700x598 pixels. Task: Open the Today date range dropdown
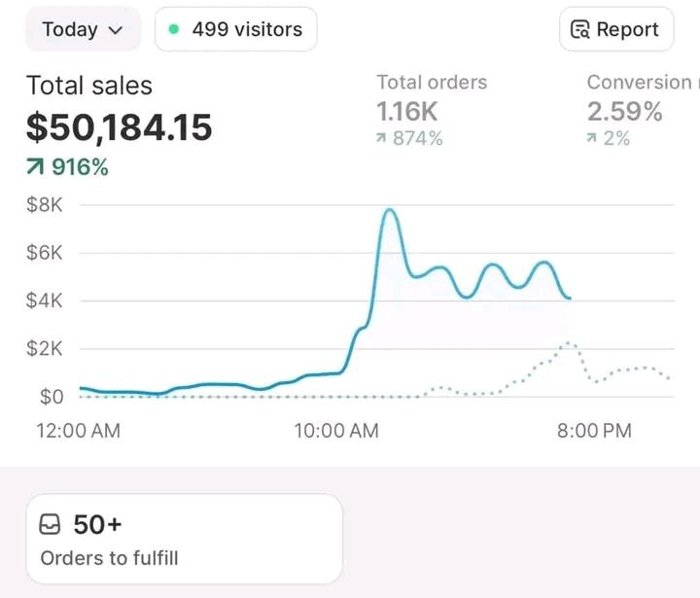click(83, 29)
